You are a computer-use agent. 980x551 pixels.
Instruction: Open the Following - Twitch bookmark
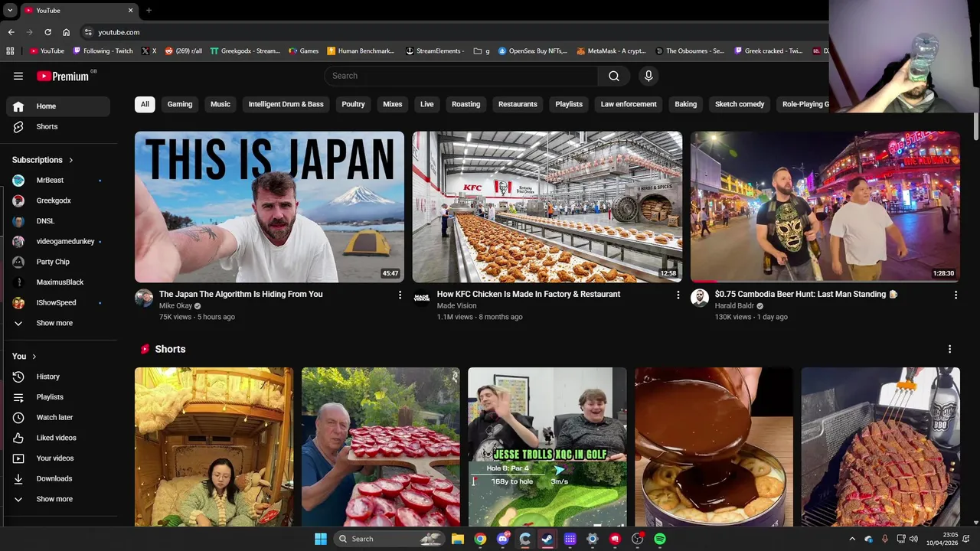(103, 51)
